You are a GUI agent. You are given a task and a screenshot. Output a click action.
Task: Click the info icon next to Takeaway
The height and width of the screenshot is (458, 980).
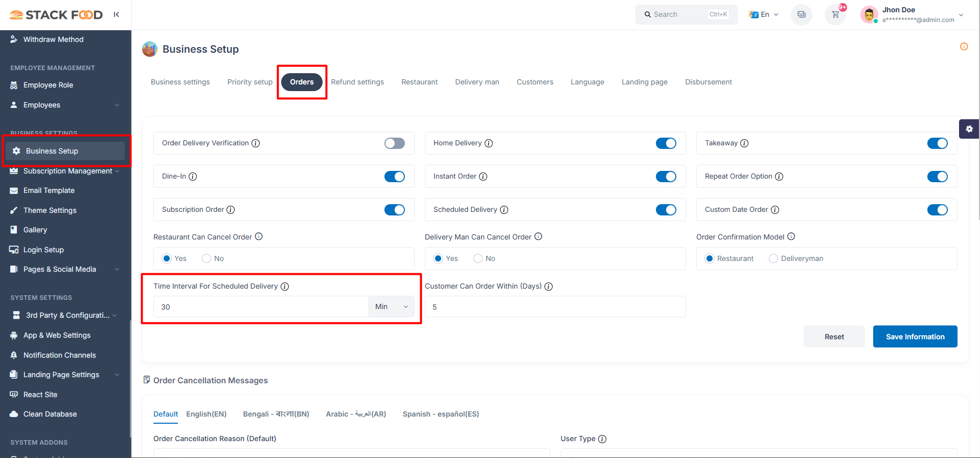click(744, 143)
